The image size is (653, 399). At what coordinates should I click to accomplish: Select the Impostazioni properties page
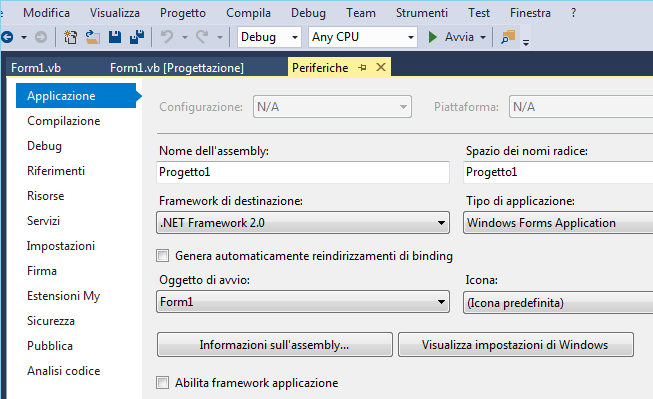pos(61,246)
